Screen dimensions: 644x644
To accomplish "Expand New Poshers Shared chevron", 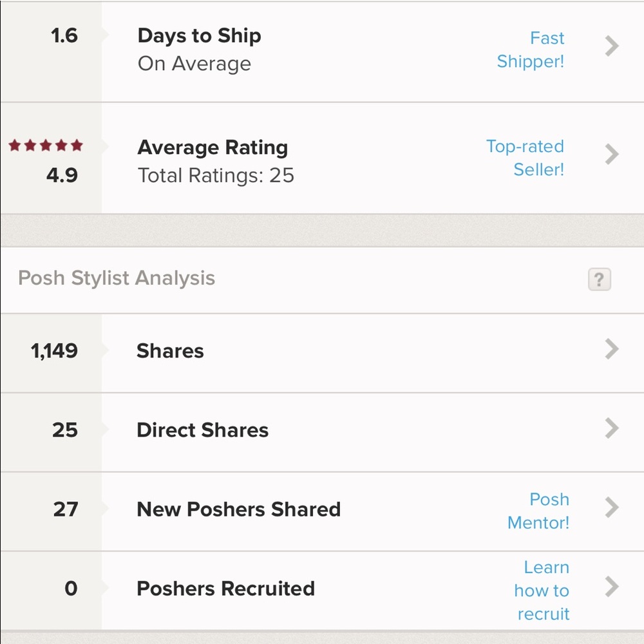I will [612, 507].
